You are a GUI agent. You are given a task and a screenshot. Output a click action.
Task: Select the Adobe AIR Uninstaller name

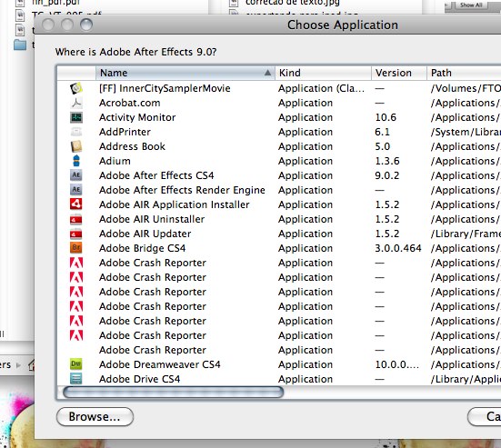152,219
